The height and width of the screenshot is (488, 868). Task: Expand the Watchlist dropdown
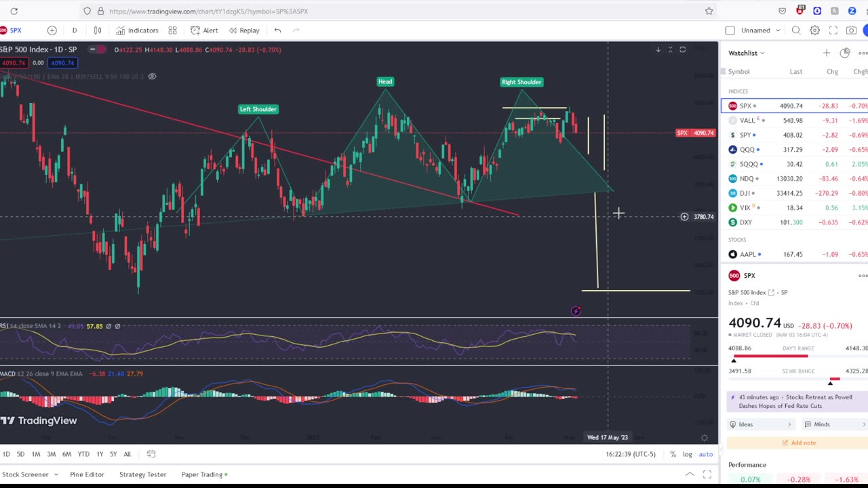tap(747, 53)
